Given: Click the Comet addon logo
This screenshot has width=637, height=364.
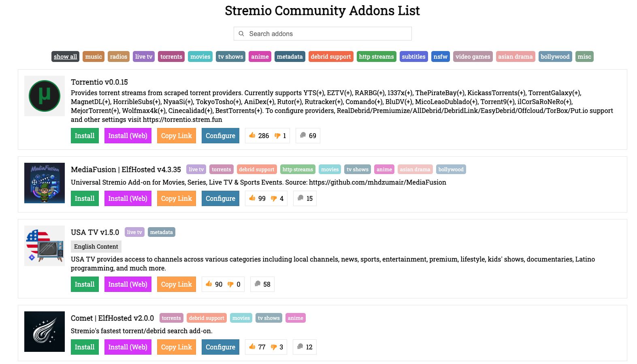Looking at the screenshot, I should [45, 332].
